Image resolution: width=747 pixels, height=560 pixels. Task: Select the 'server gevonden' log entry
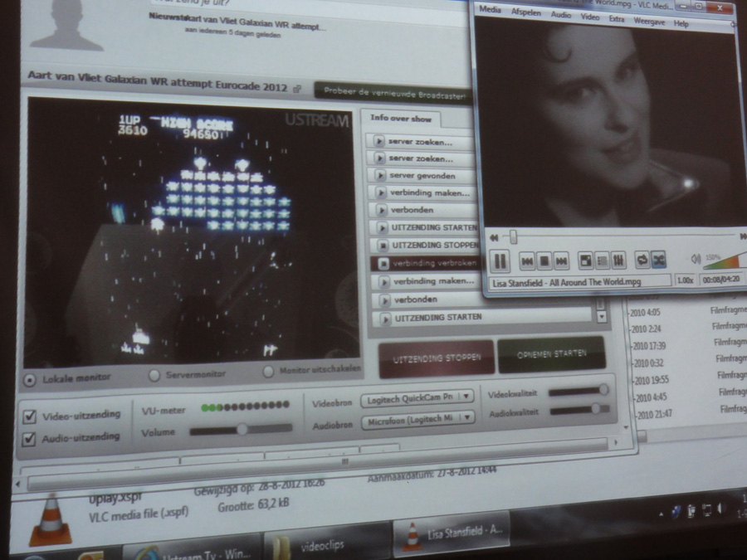[422, 176]
